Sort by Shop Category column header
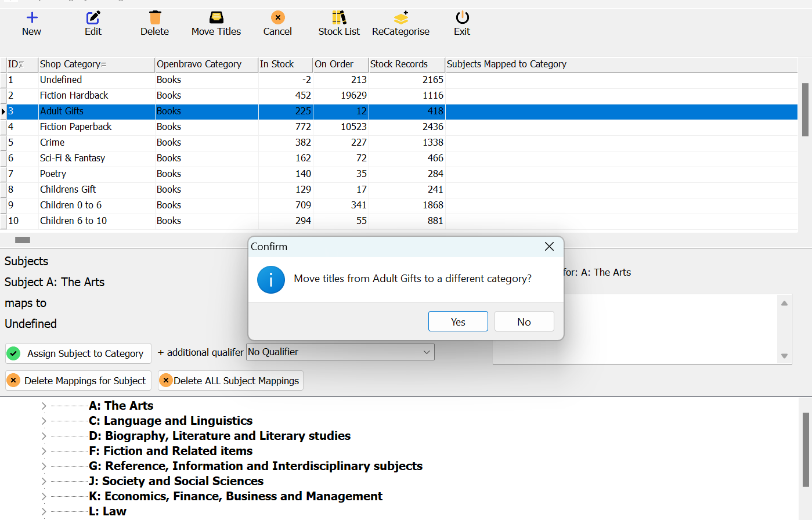Viewport: 812px width, 520px height. [x=96, y=64]
